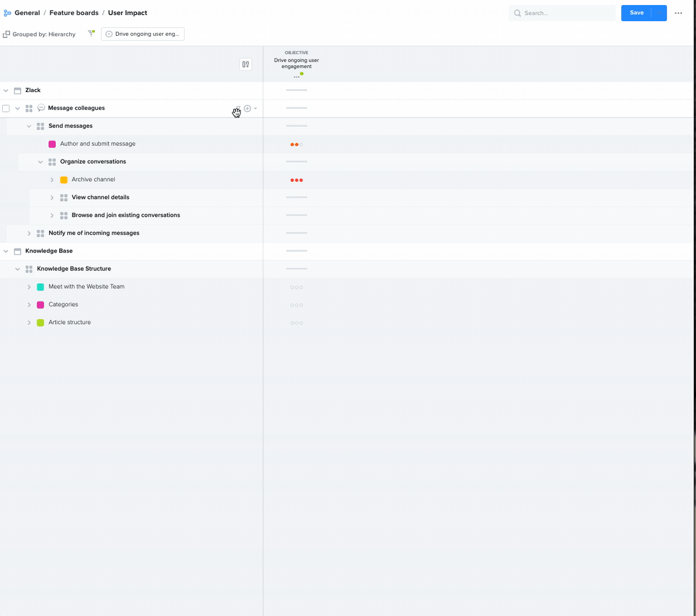Click the Grouped by Hierarchy grouping icon
Image resolution: width=696 pixels, height=616 pixels.
pyautogui.click(x=6, y=34)
